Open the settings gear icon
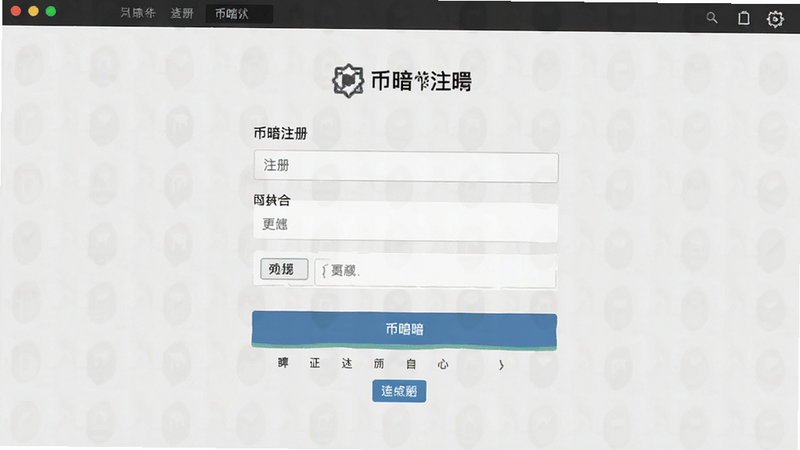The height and width of the screenshot is (450, 800). tap(774, 19)
